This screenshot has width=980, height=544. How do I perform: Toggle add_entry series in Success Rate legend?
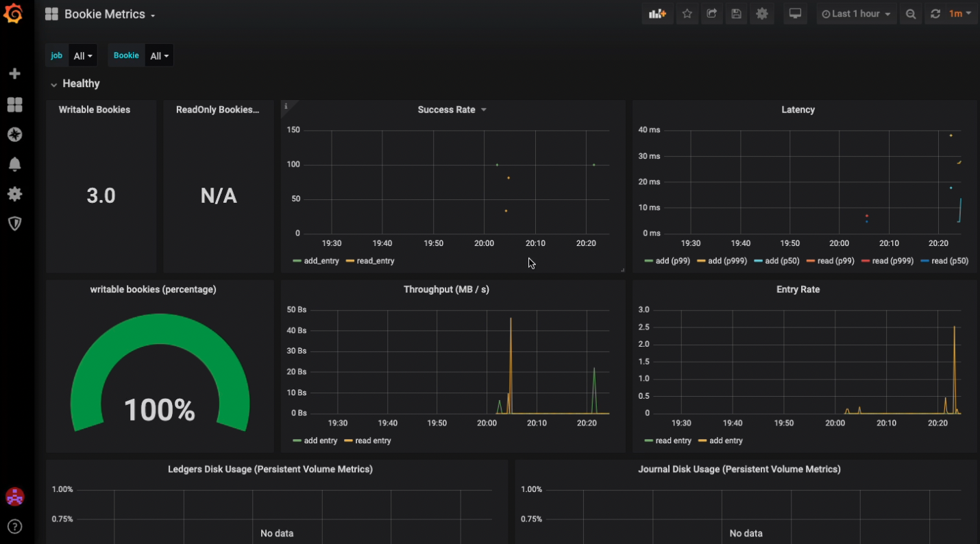321,261
